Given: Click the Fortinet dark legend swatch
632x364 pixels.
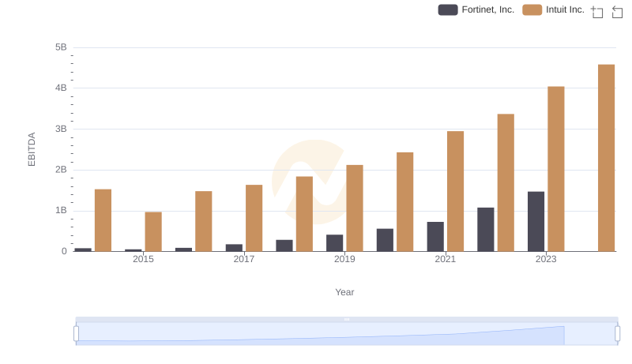Looking at the screenshot, I should click(x=448, y=9).
